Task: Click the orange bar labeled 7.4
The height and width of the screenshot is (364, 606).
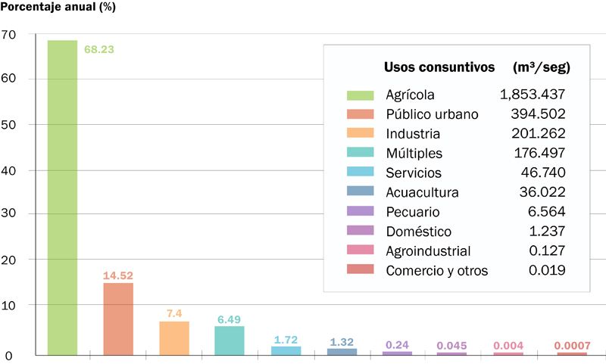Action: 173,338
